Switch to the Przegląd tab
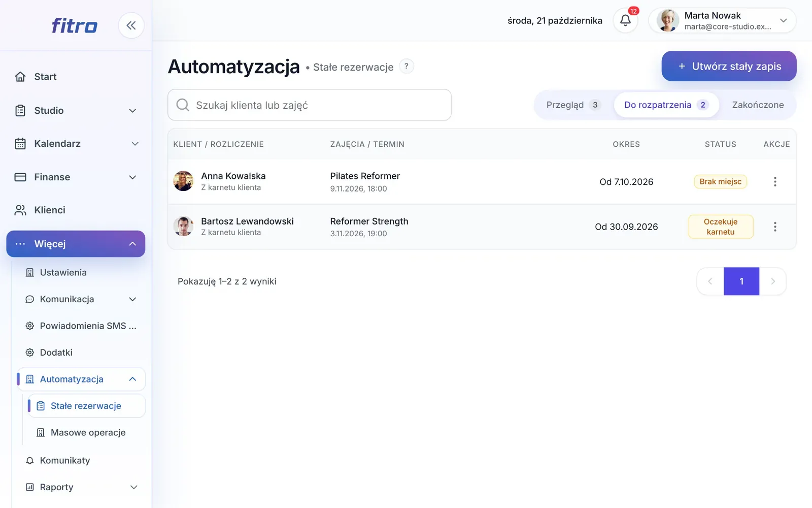Image resolution: width=812 pixels, height=508 pixels. click(573, 105)
